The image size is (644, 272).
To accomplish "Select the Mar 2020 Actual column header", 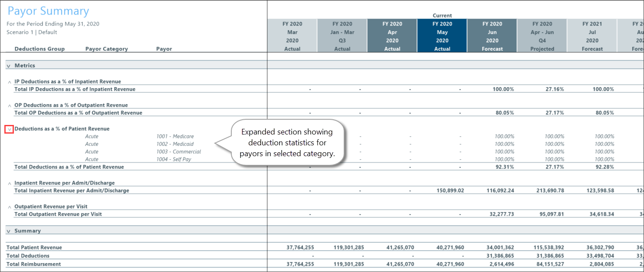I will pyautogui.click(x=292, y=36).
